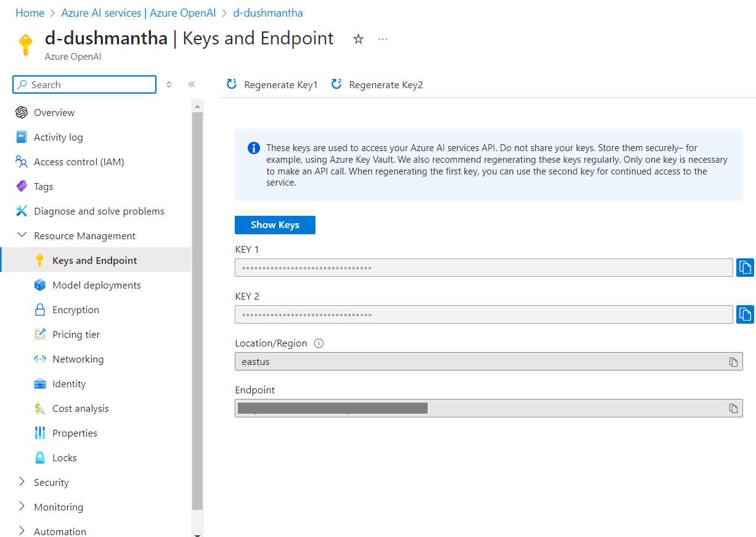Expand the Security section
Screen dimensions: 756x537
click(22, 482)
